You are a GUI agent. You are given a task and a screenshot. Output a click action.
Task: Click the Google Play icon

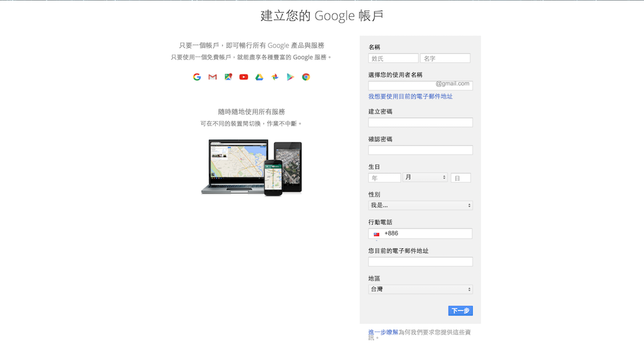pos(290,77)
